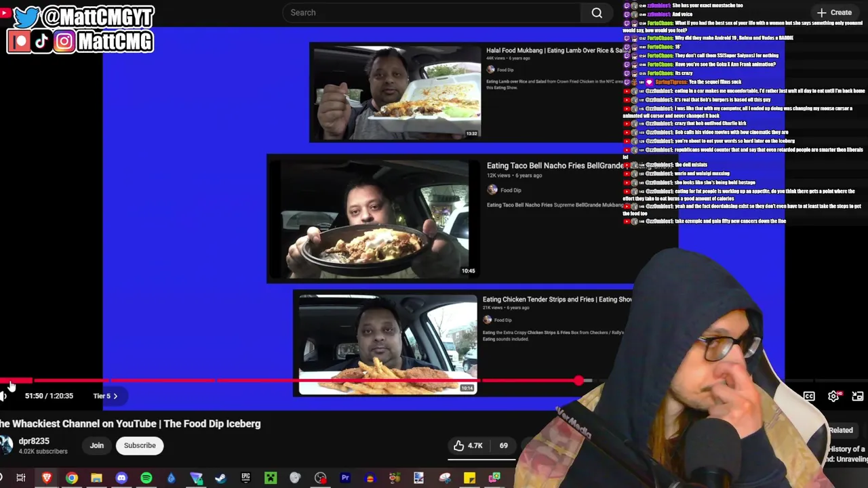Seek video using red progress bar handle
The width and height of the screenshot is (868, 488).
click(578, 381)
